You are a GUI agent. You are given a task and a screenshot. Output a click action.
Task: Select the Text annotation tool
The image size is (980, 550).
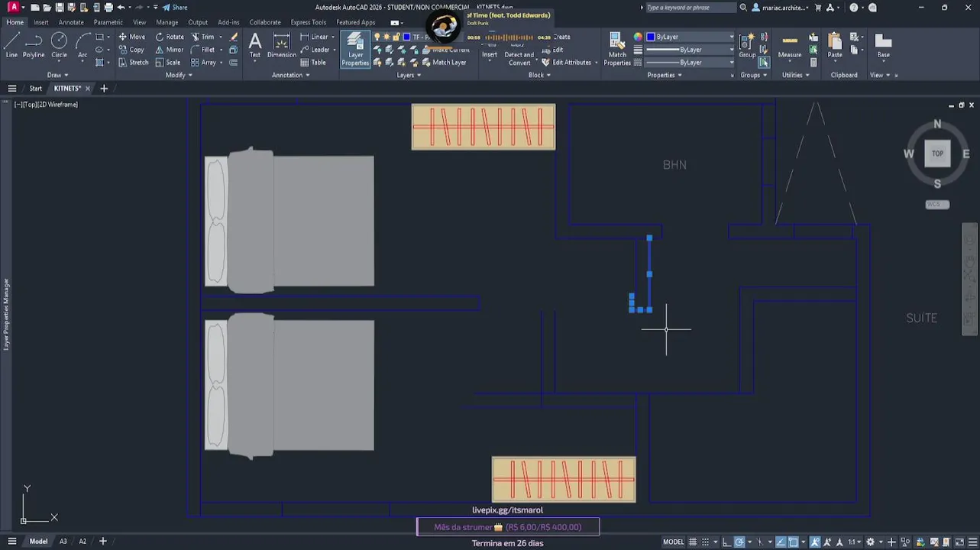(255, 45)
